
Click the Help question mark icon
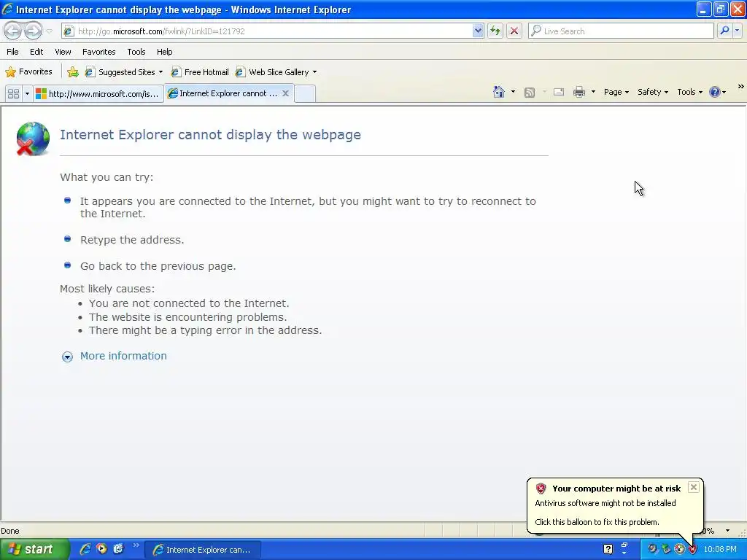[715, 92]
